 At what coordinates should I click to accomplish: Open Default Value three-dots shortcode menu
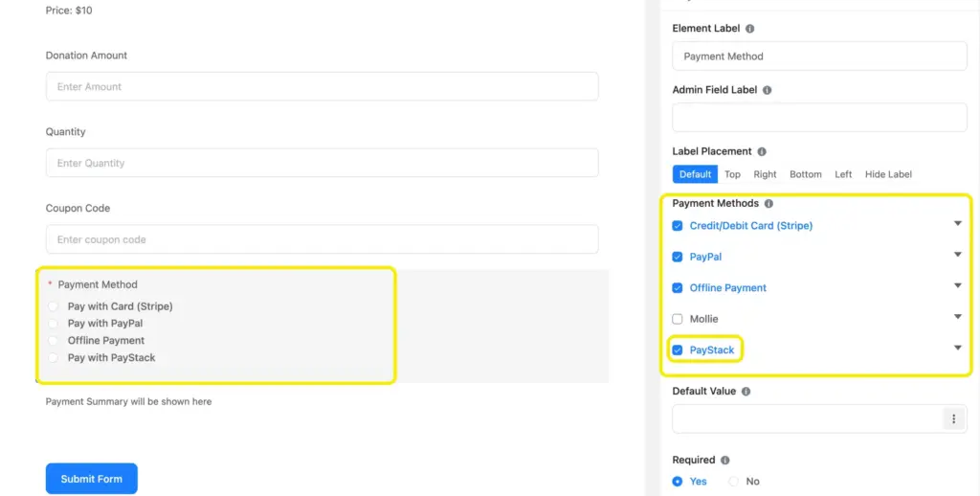tap(953, 419)
